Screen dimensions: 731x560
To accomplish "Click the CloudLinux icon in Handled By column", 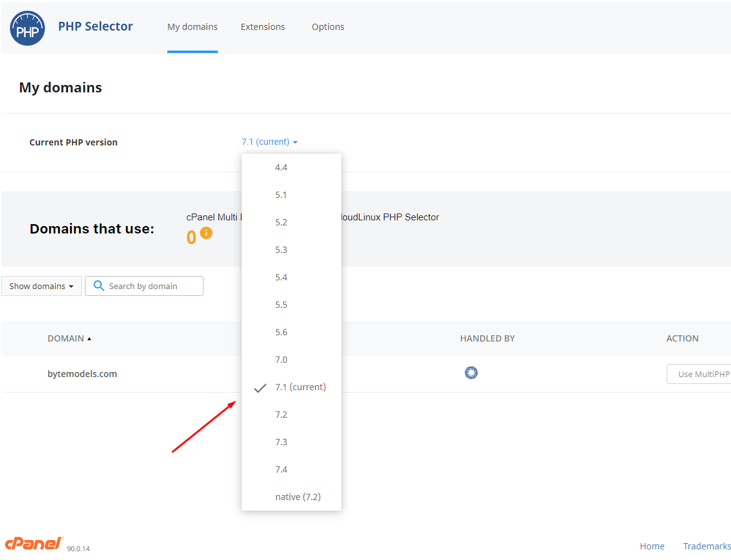I will coord(471,372).
